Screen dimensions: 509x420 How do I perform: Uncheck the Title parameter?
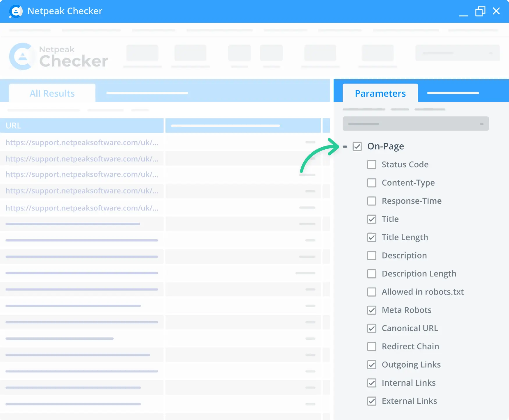372,219
